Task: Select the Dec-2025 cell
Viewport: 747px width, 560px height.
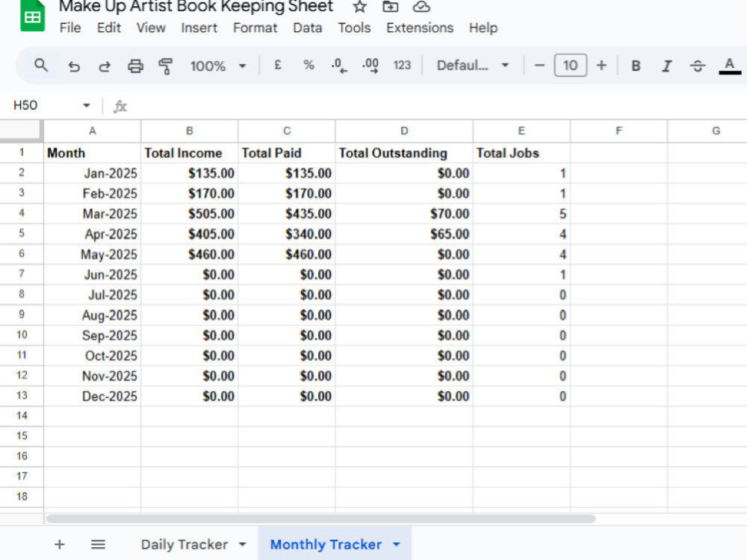Action: click(93, 396)
